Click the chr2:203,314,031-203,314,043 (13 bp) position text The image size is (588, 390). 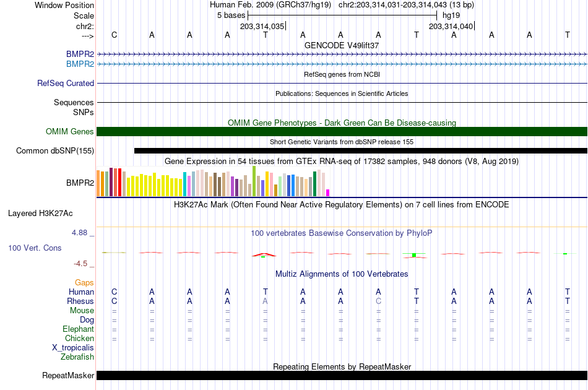[406, 5]
